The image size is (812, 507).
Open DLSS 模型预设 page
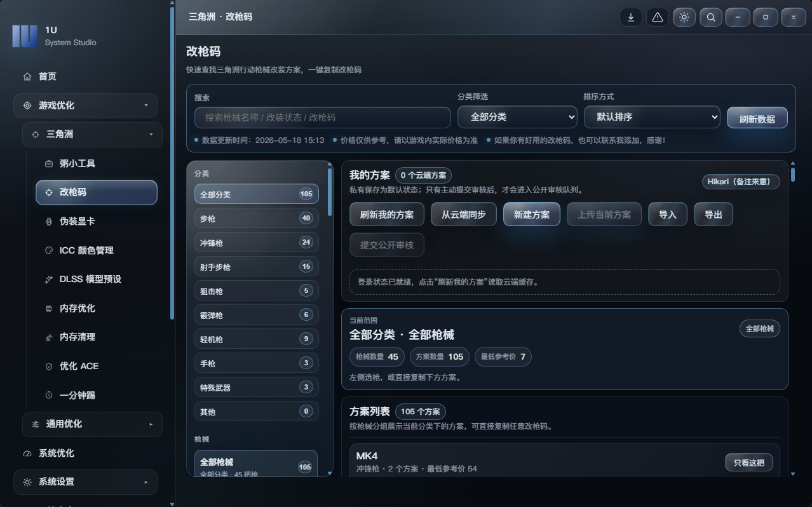click(x=97, y=279)
